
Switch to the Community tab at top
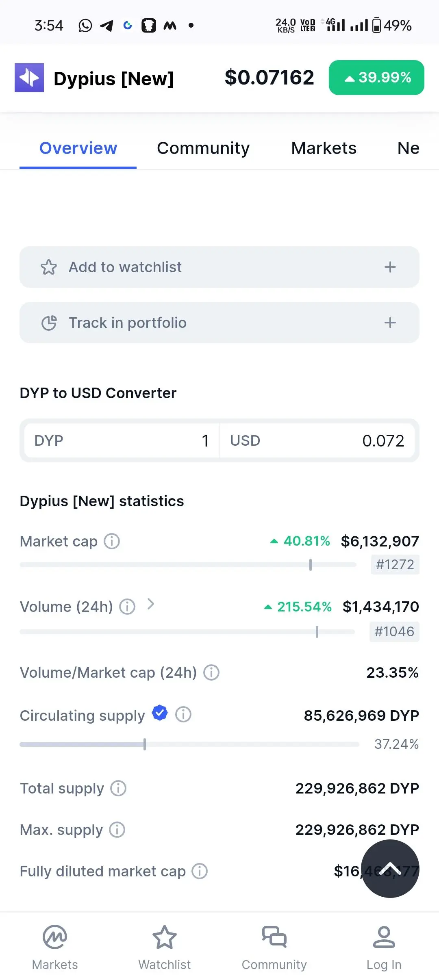[203, 148]
